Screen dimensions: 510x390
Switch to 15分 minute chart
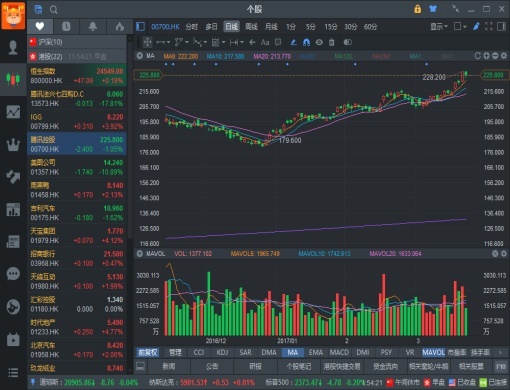point(331,27)
